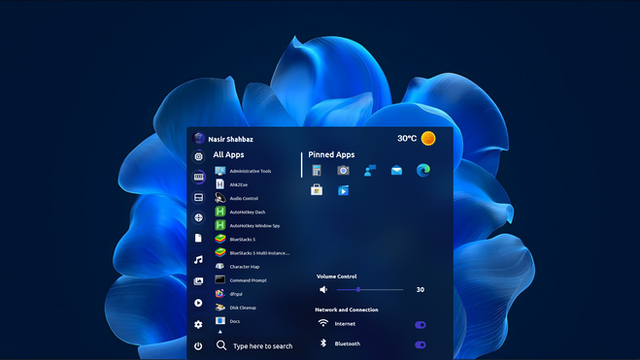Open the Mail pinned app
The image size is (640, 360).
(396, 170)
